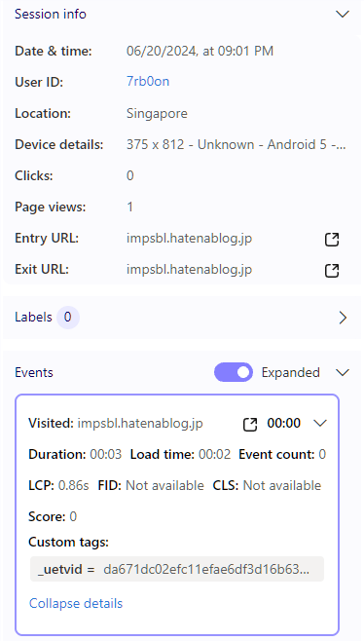Click the Duration value 00:03
The image size is (364, 641).
click(106, 454)
